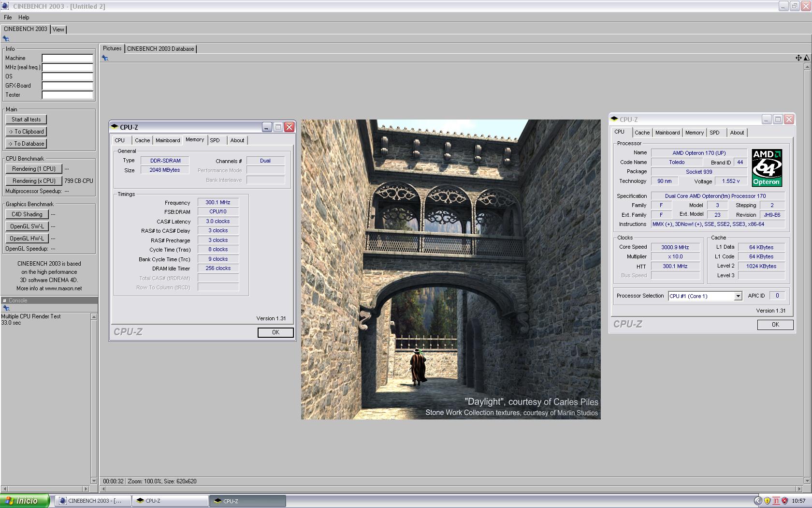Click OK in CPU-Z Memory window

(x=275, y=332)
